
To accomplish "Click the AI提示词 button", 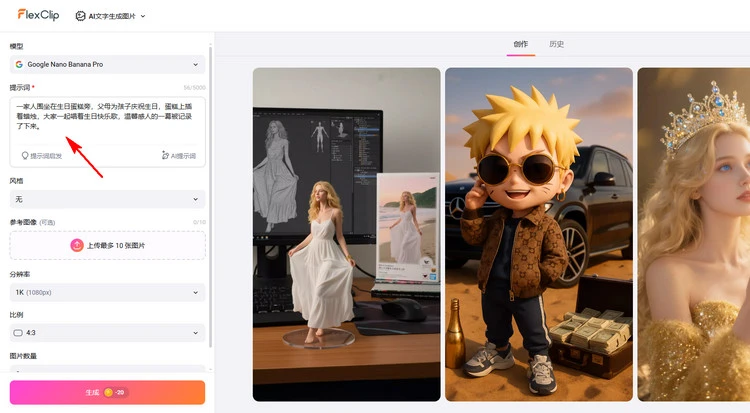I will point(179,156).
